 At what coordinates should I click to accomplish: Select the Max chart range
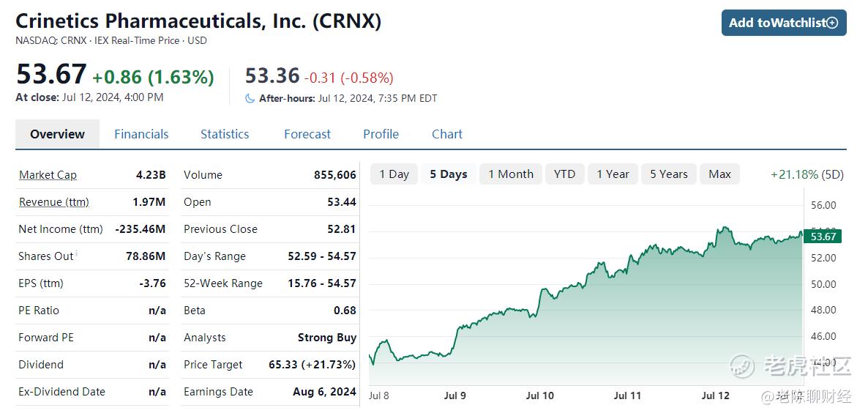[719, 174]
